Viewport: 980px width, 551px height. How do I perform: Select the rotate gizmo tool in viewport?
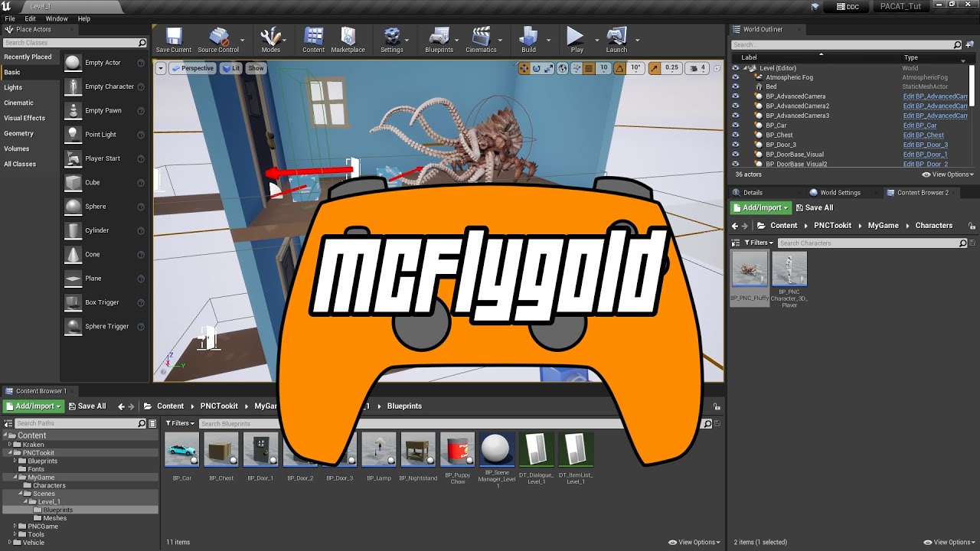537,68
